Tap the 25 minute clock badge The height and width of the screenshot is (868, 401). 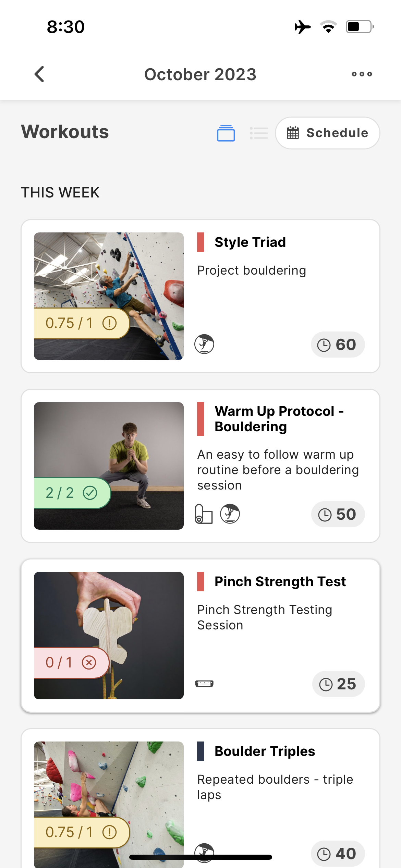[x=338, y=684]
